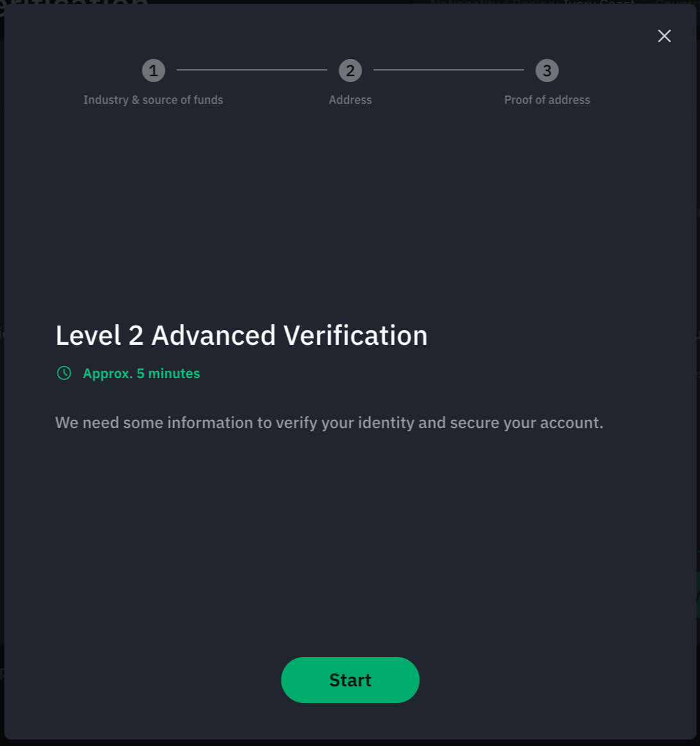Click the green element at right edge

coord(698,595)
